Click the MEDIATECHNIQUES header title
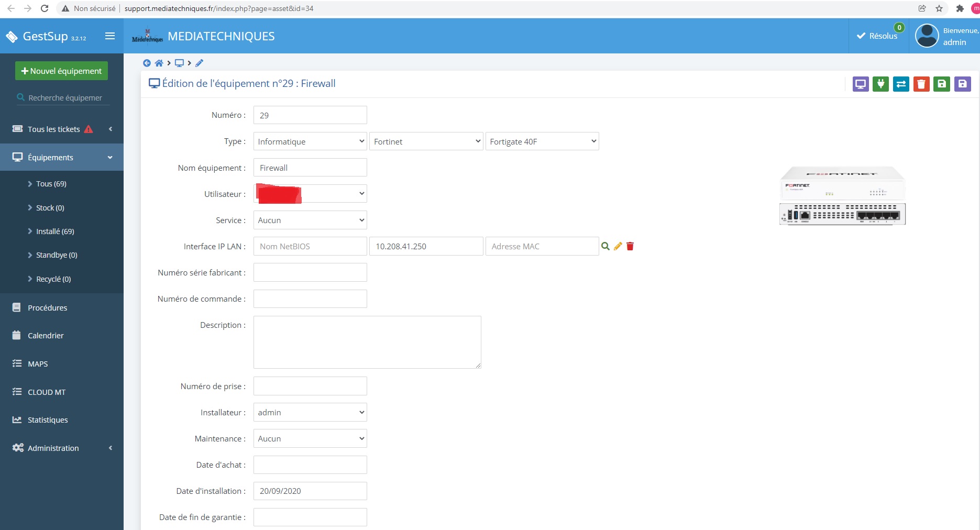Screen dimensions: 980x530 (221, 36)
